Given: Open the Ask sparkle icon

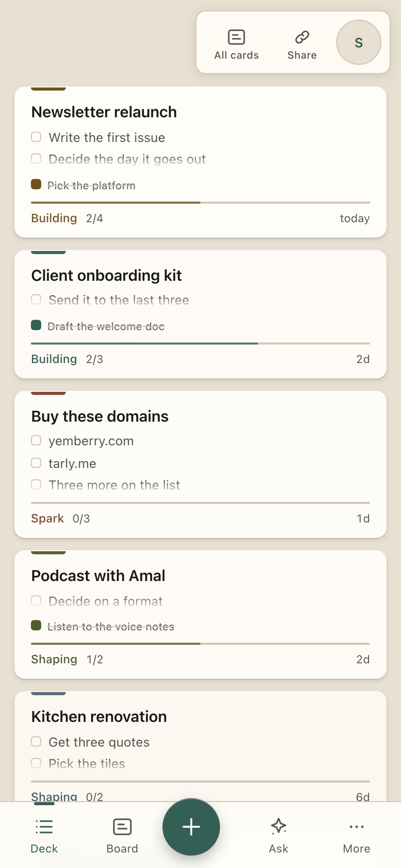Looking at the screenshot, I should click(x=279, y=826).
